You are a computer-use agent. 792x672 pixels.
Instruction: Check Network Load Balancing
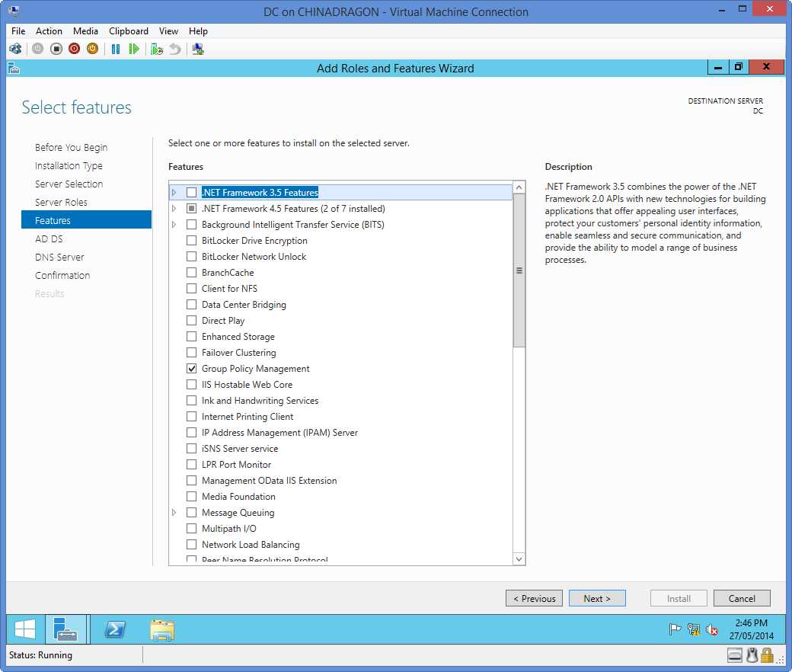click(x=191, y=545)
